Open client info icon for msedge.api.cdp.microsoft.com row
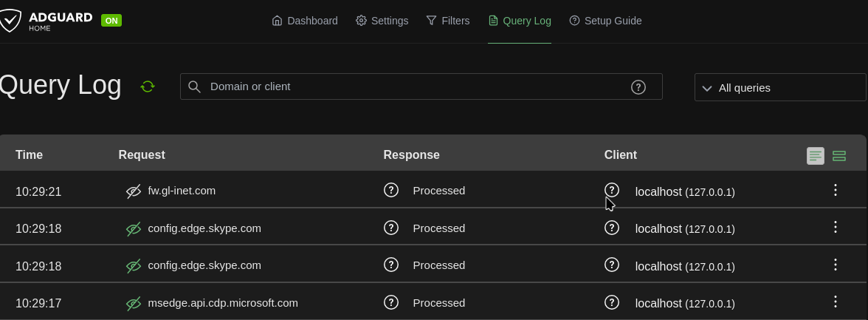This screenshot has width=868, height=320. coord(612,302)
